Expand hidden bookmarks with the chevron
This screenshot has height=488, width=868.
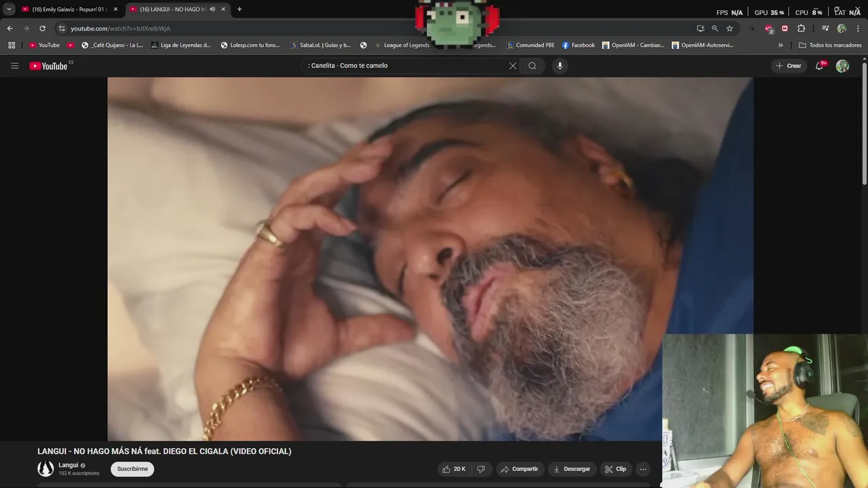(781, 45)
